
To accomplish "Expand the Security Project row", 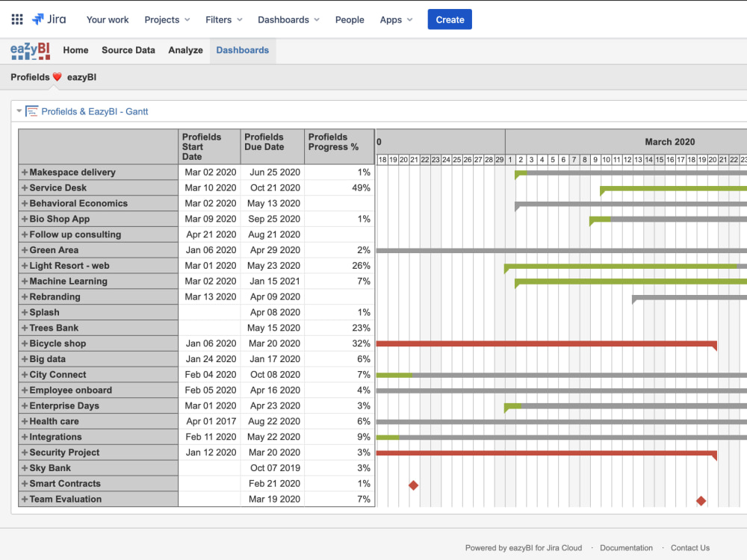I will (25, 452).
